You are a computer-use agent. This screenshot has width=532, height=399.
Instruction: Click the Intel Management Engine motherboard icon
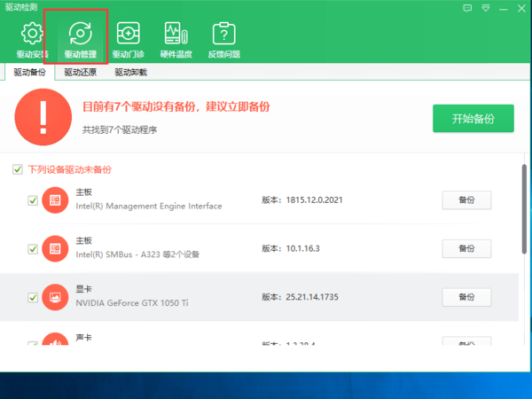point(55,199)
